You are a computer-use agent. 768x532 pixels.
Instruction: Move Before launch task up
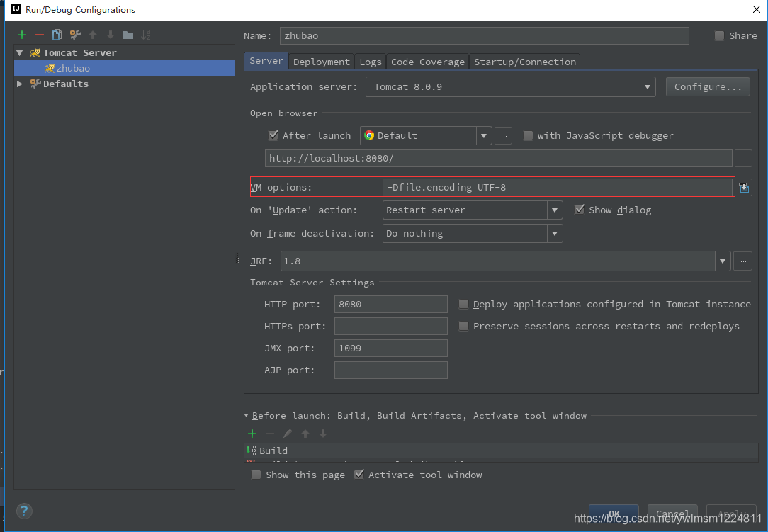[x=305, y=434]
